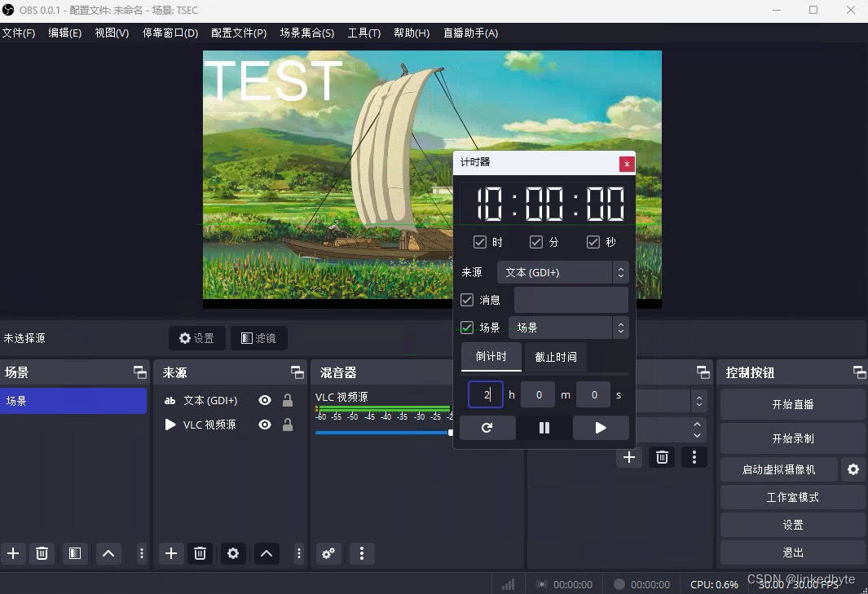This screenshot has width=868, height=594.
Task: Open 文件(F) menu
Action: [18, 33]
